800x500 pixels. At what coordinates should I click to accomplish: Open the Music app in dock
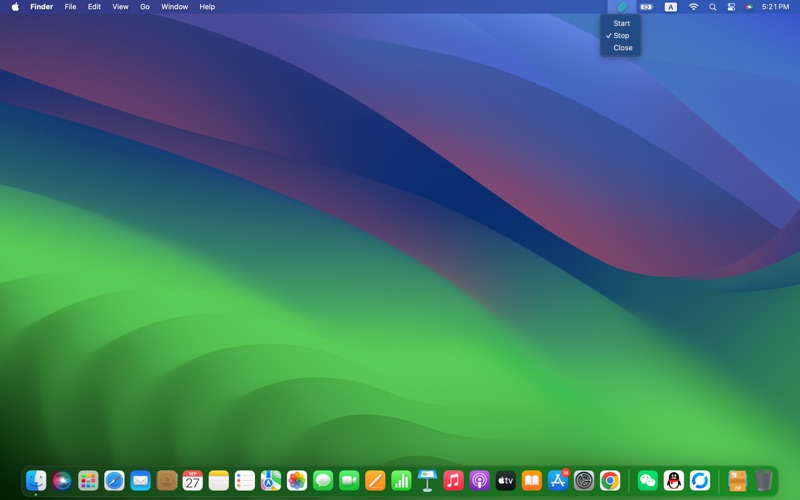tap(453, 481)
